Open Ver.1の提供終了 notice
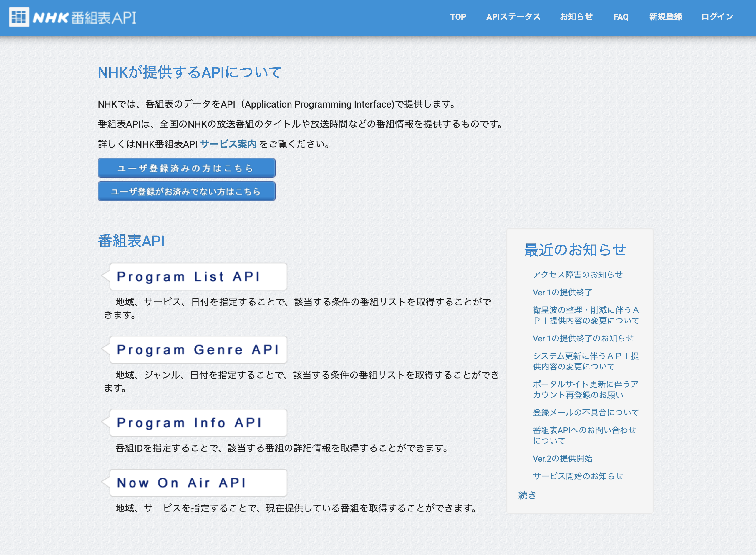The width and height of the screenshot is (756, 555). click(563, 292)
